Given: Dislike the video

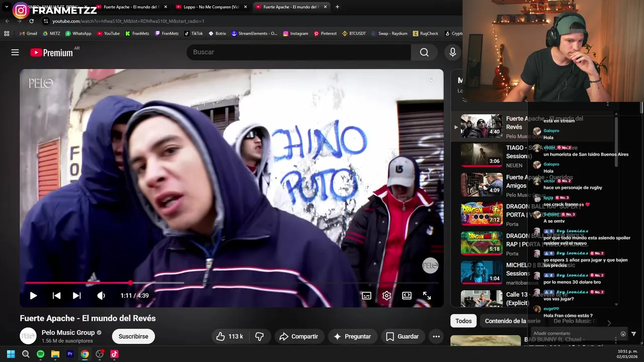Looking at the screenshot, I should point(260,336).
